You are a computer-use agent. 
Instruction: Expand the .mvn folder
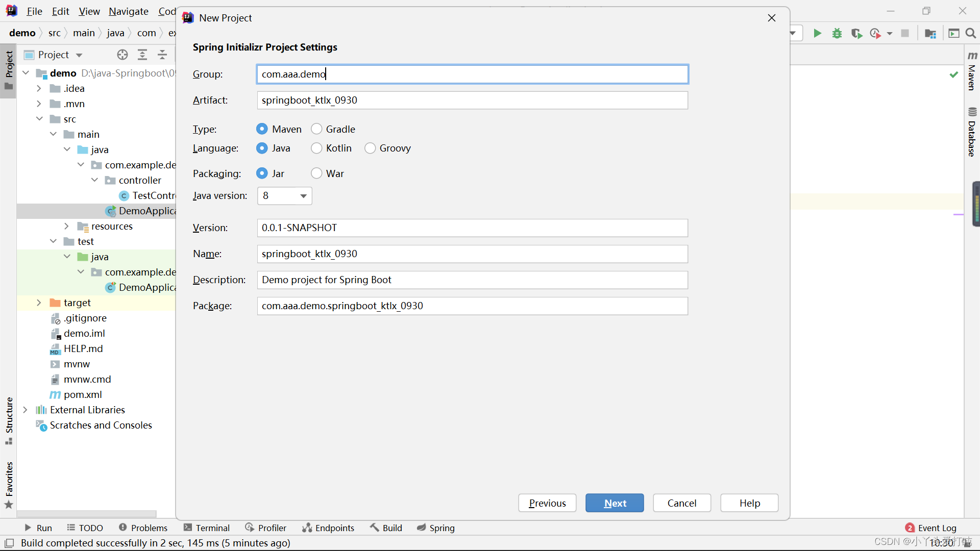[39, 104]
